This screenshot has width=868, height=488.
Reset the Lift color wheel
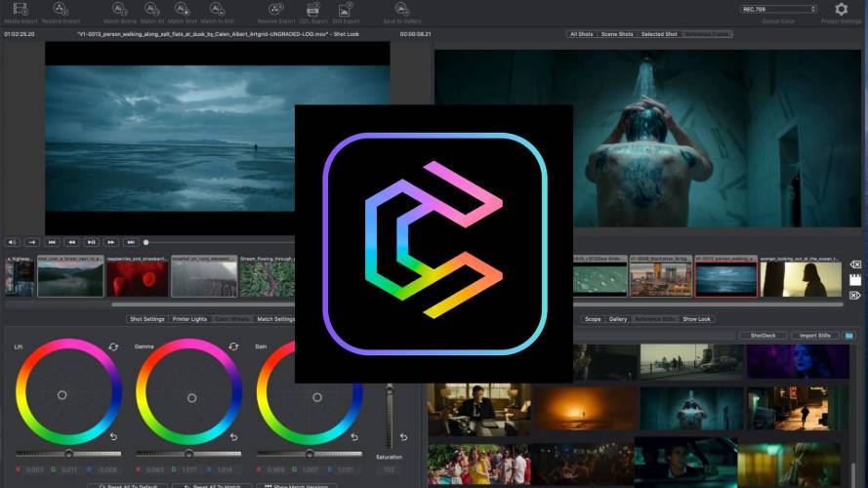coord(113,436)
